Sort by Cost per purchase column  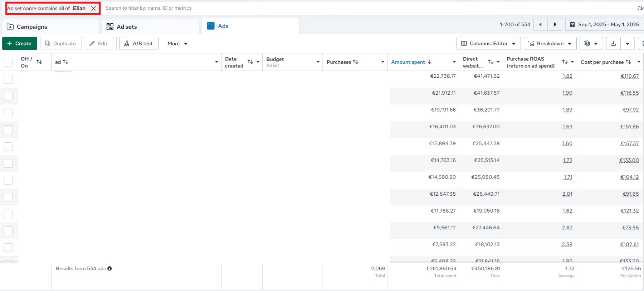(x=629, y=62)
